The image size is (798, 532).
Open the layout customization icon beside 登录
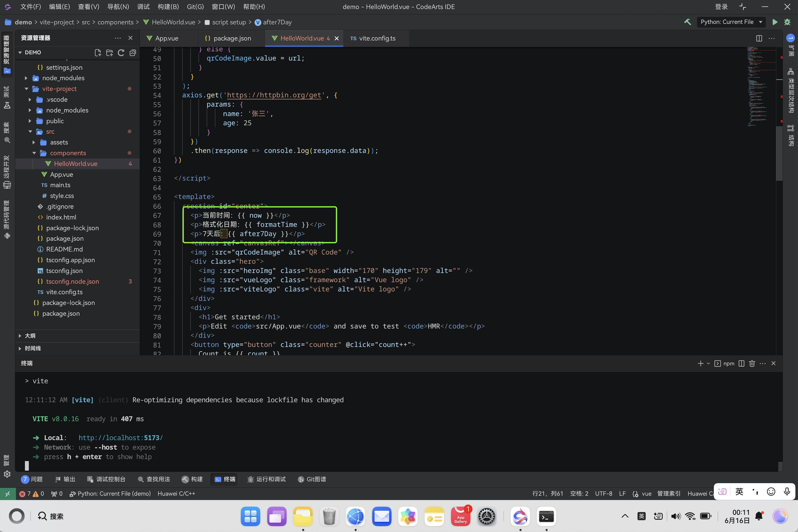742,7
